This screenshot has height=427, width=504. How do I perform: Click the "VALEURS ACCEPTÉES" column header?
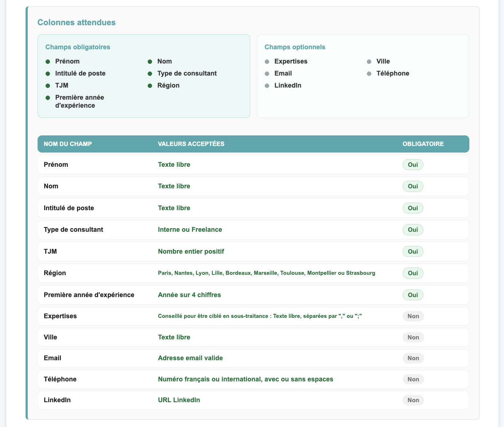pos(191,144)
